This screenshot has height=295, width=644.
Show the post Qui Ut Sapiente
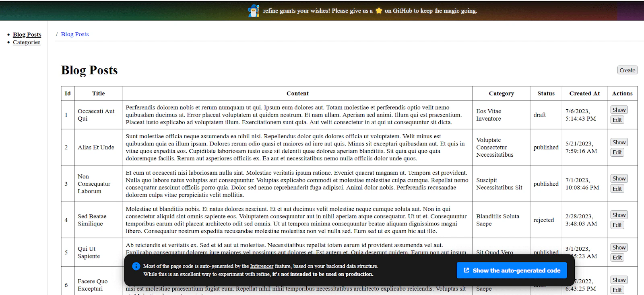619,248
